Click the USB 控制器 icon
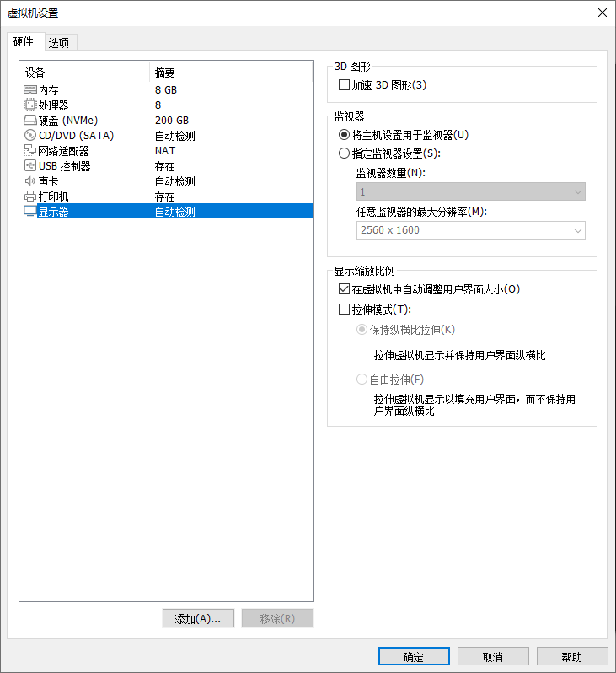The image size is (616, 673). coord(30,165)
